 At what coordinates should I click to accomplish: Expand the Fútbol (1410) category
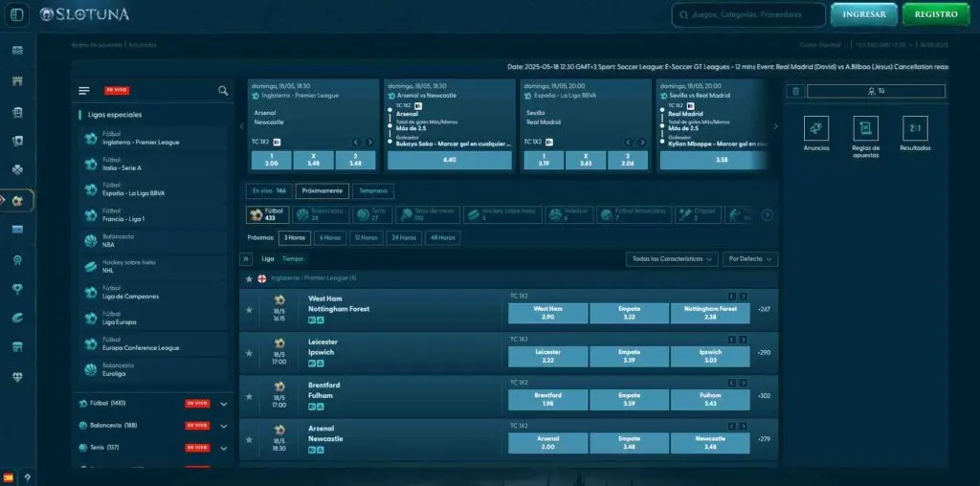click(224, 404)
